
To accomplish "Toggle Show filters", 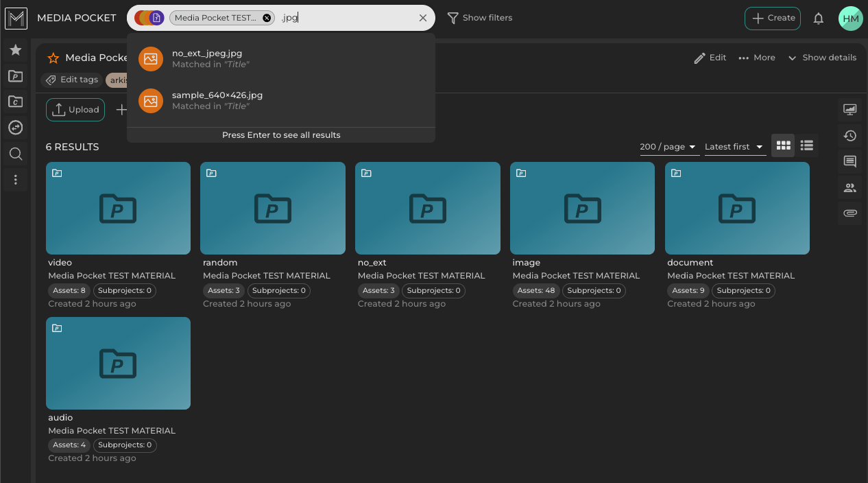I will 480,17.
